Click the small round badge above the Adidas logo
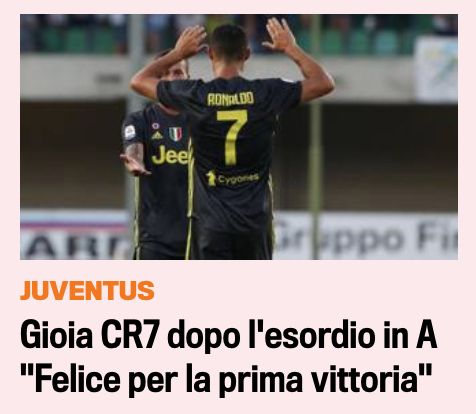The height and width of the screenshot is (414, 476). pos(155,126)
